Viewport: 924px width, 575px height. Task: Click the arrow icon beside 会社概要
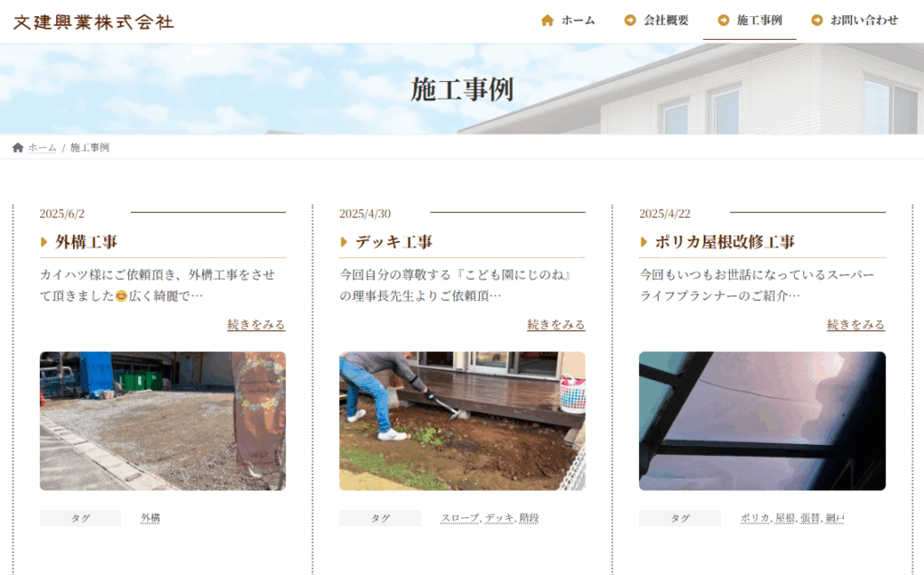click(x=630, y=21)
